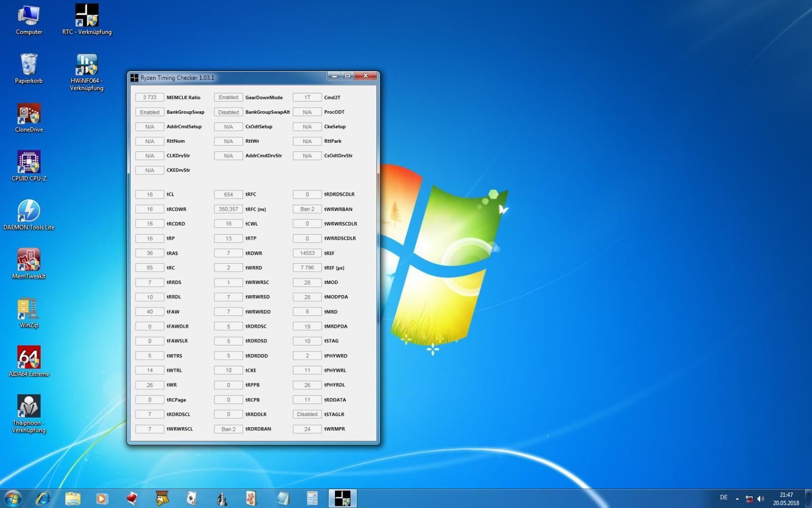The image size is (812, 508).
Task: Select the RTC shortcut desktop icon
Action: pos(87,16)
